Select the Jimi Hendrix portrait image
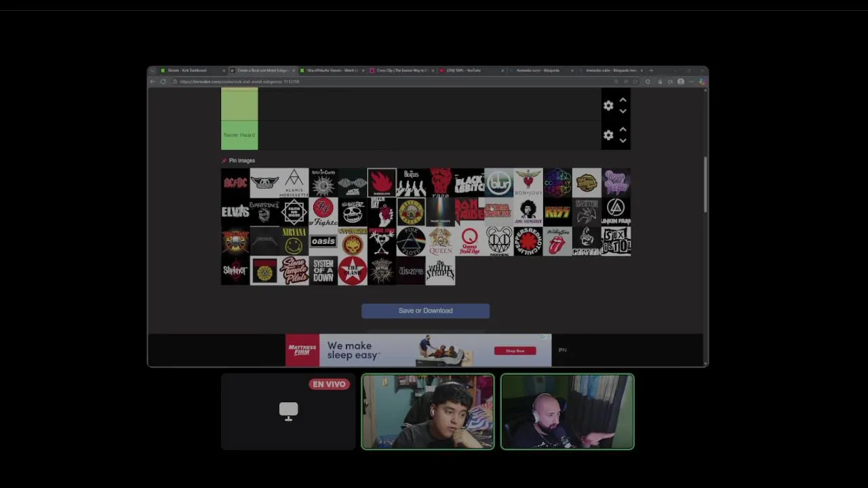The height and width of the screenshot is (488, 868). pyautogui.click(x=528, y=212)
